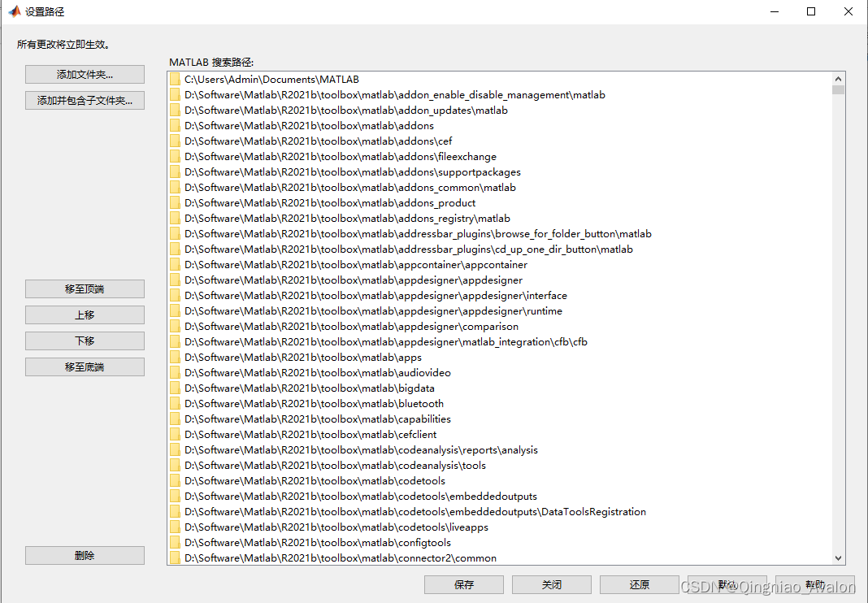Click the 还原 button
The image size is (868, 603).
pyautogui.click(x=640, y=585)
